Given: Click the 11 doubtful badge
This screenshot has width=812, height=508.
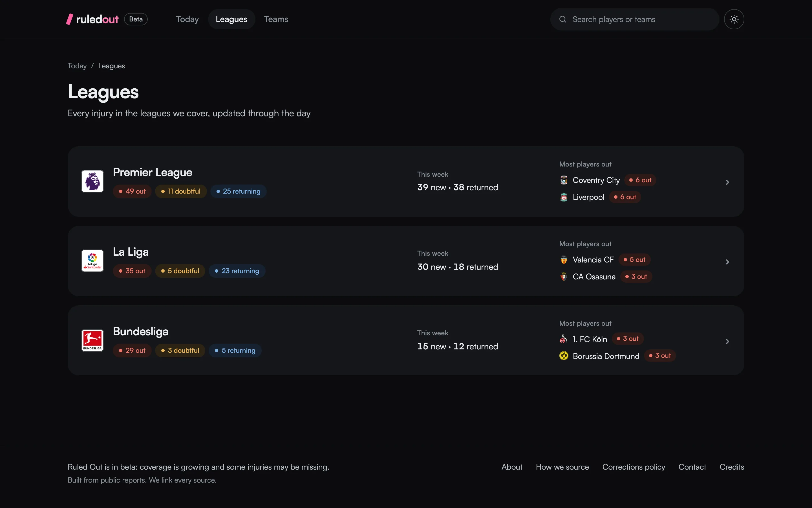Looking at the screenshot, I should (x=181, y=192).
